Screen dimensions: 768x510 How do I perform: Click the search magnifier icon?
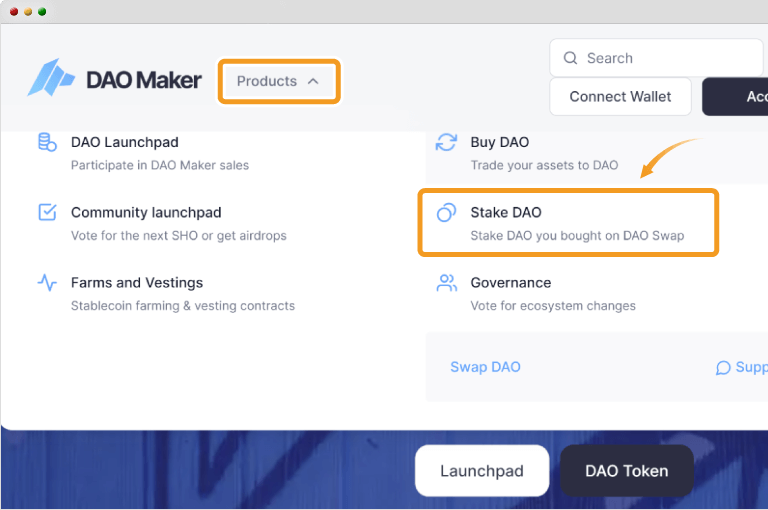[570, 58]
